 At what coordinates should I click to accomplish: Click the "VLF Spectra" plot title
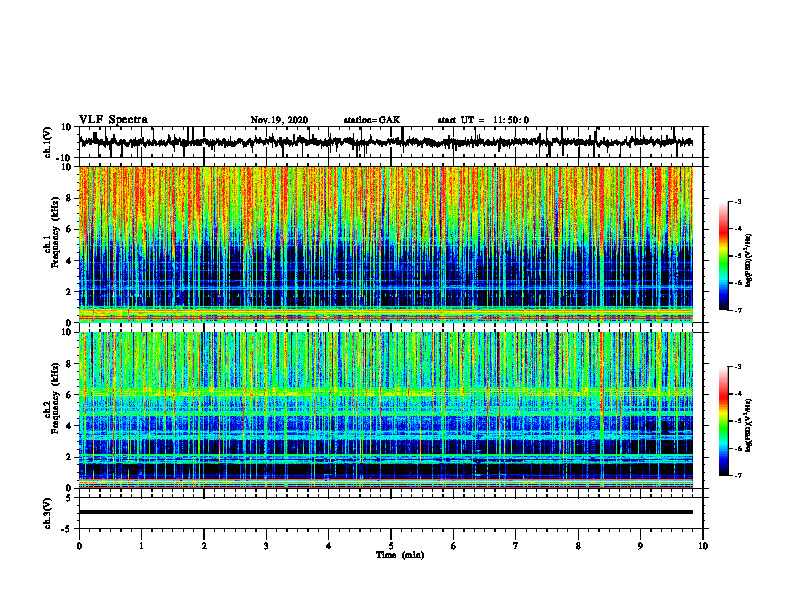(113, 120)
